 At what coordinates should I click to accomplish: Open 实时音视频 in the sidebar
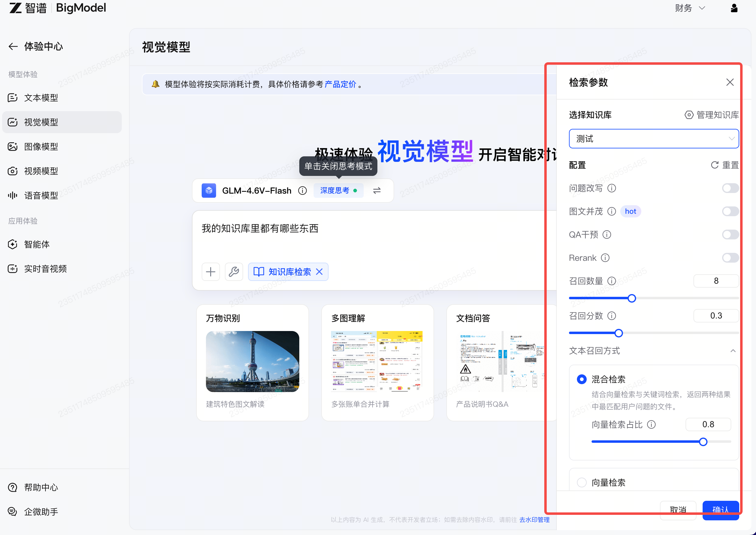[62, 269]
